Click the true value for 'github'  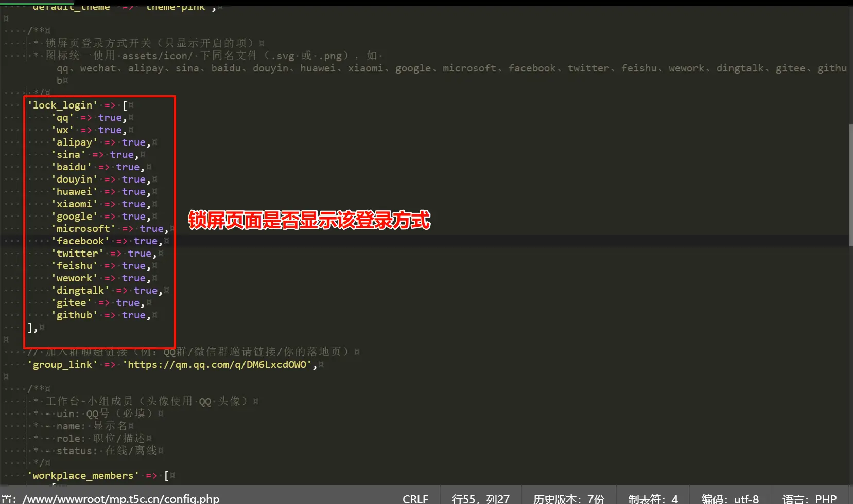tap(133, 315)
